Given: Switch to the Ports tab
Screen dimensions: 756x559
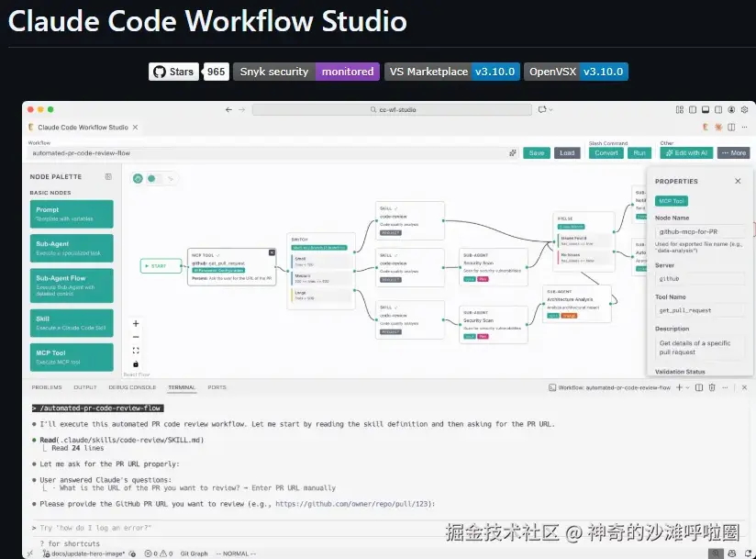Looking at the screenshot, I should pyautogui.click(x=217, y=387).
